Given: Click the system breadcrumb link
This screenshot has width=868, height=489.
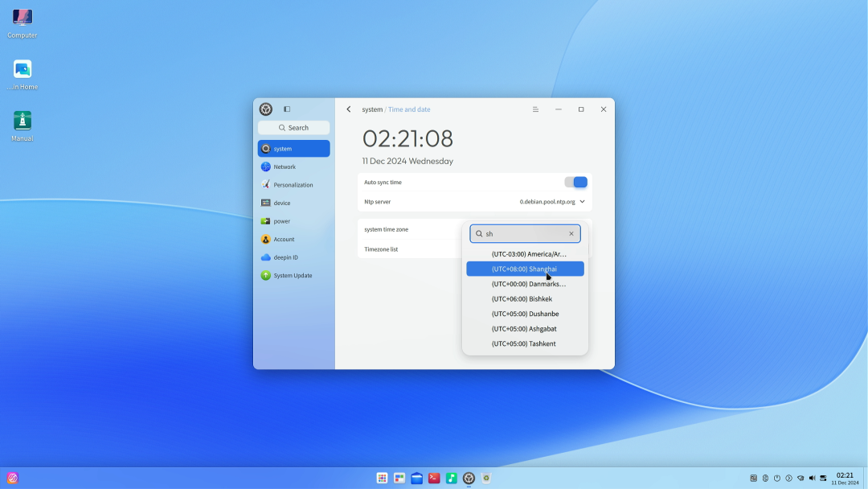Looking at the screenshot, I should coord(372,109).
